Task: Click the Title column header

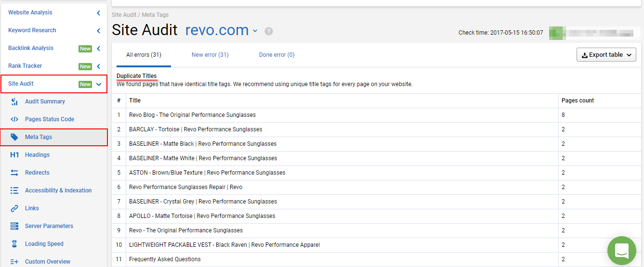Action: click(135, 101)
